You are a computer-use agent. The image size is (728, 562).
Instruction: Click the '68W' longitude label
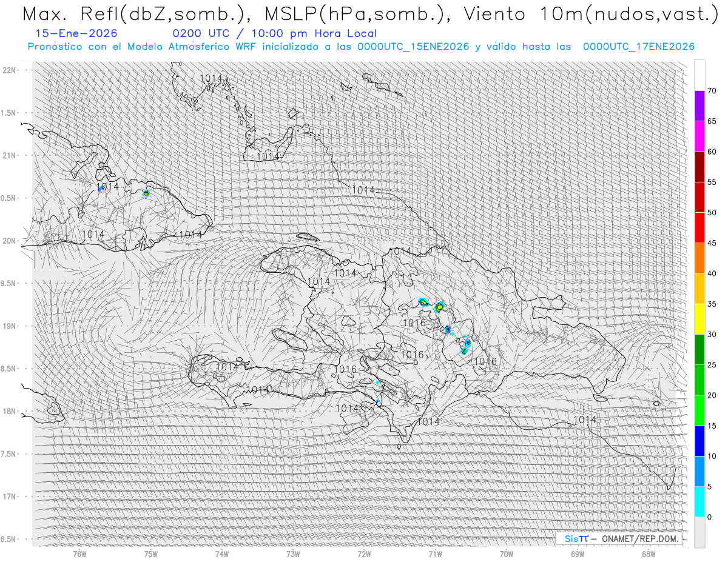point(649,554)
